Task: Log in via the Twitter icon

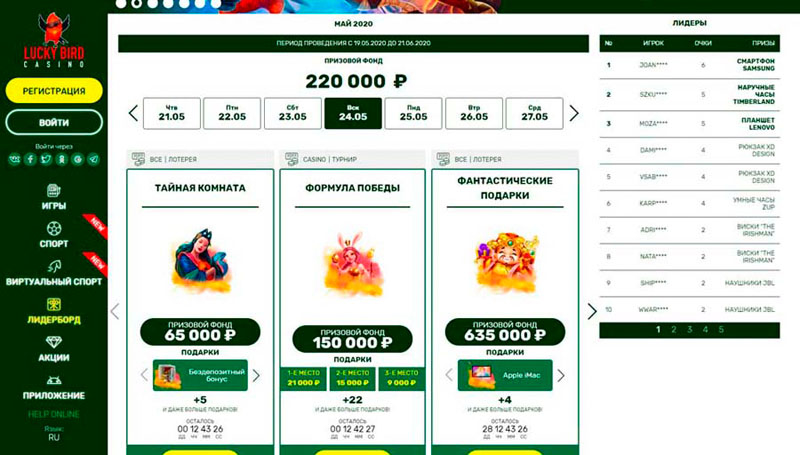Action: [x=46, y=159]
